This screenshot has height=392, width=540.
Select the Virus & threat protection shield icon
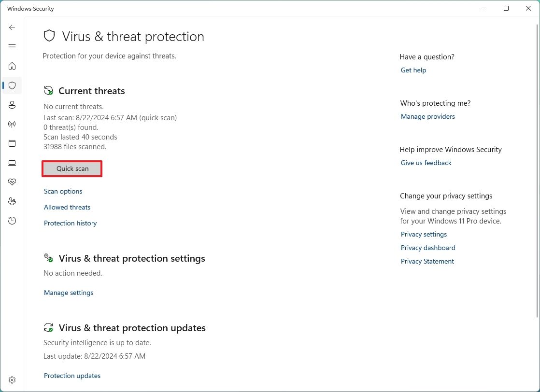12,85
